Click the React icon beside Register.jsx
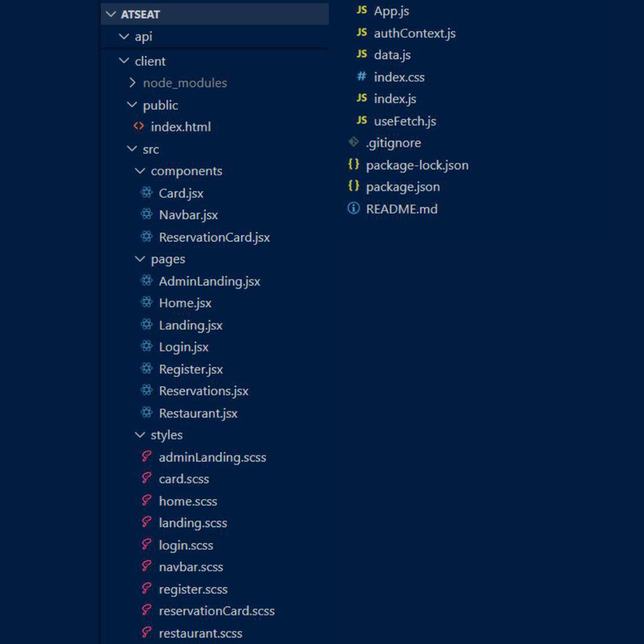 click(x=147, y=369)
